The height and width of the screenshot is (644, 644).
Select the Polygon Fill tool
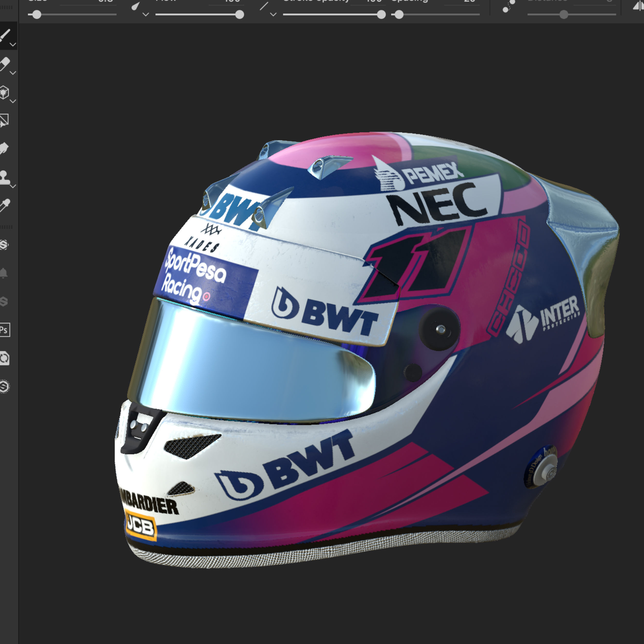[4, 120]
